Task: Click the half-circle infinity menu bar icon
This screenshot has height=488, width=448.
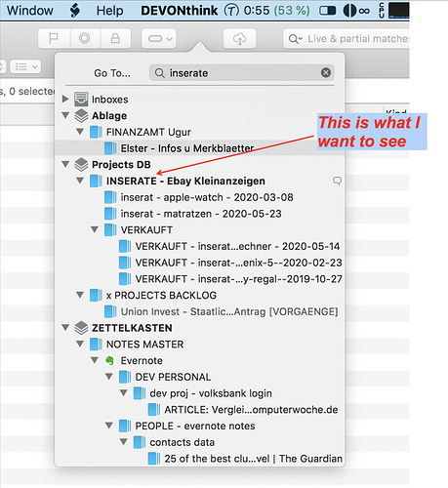Action: [x=356, y=11]
